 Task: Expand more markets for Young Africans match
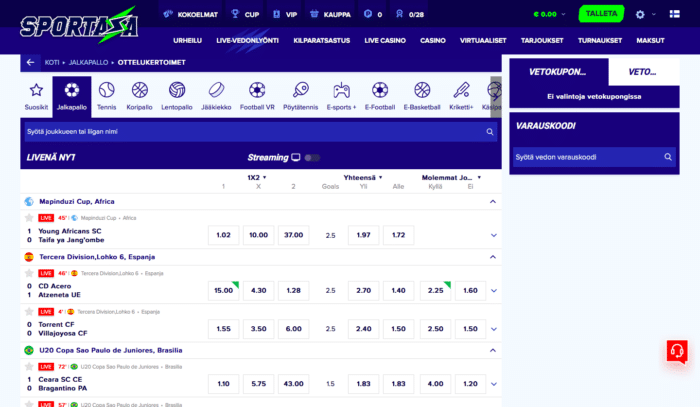(x=494, y=235)
